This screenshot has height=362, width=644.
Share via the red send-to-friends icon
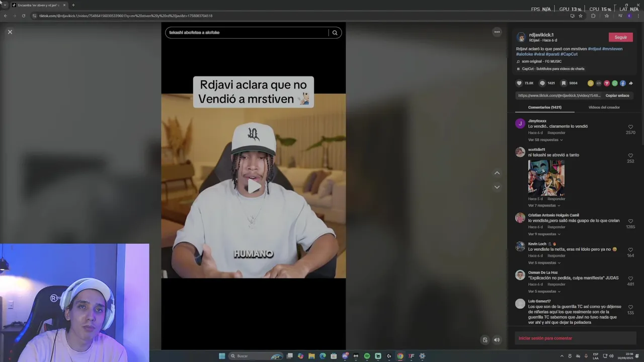(606, 83)
